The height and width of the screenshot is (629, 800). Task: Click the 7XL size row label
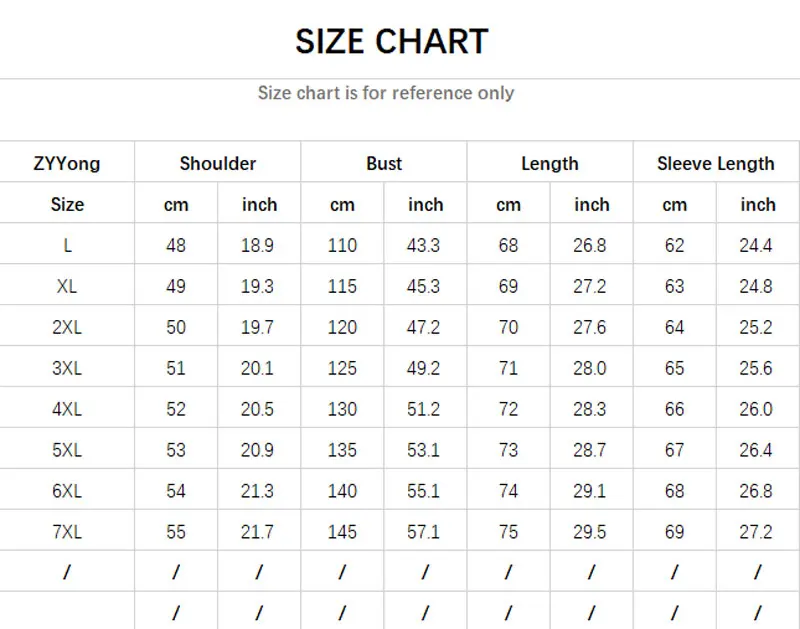pyautogui.click(x=67, y=532)
